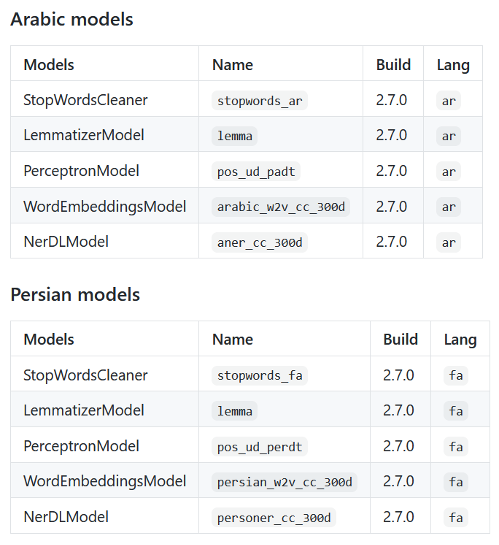Click the fa tag in the StopWordsCleaner row
Image resolution: width=499 pixels, height=545 pixels.
click(456, 375)
